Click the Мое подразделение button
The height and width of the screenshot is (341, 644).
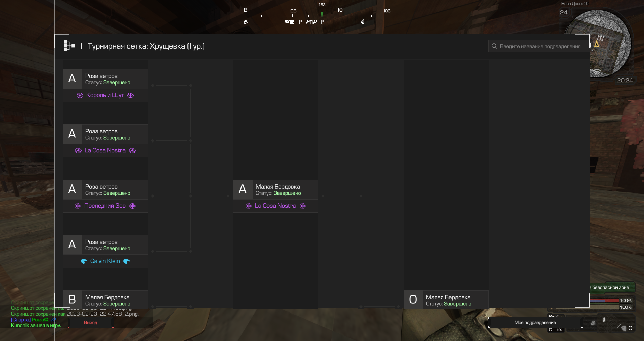pos(535,322)
